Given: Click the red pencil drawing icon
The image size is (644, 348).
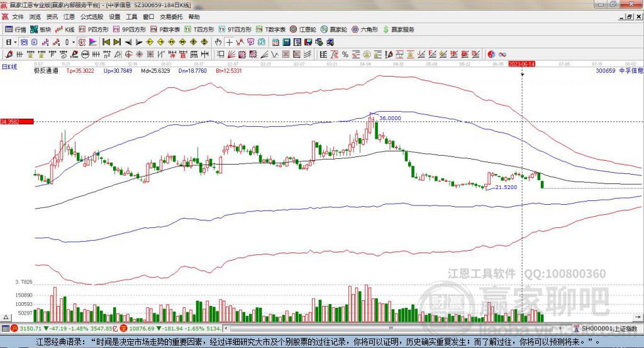Looking at the screenshot, I should click(9, 54).
